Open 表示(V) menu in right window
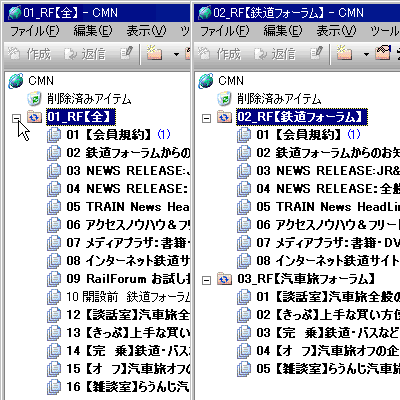 (336, 31)
